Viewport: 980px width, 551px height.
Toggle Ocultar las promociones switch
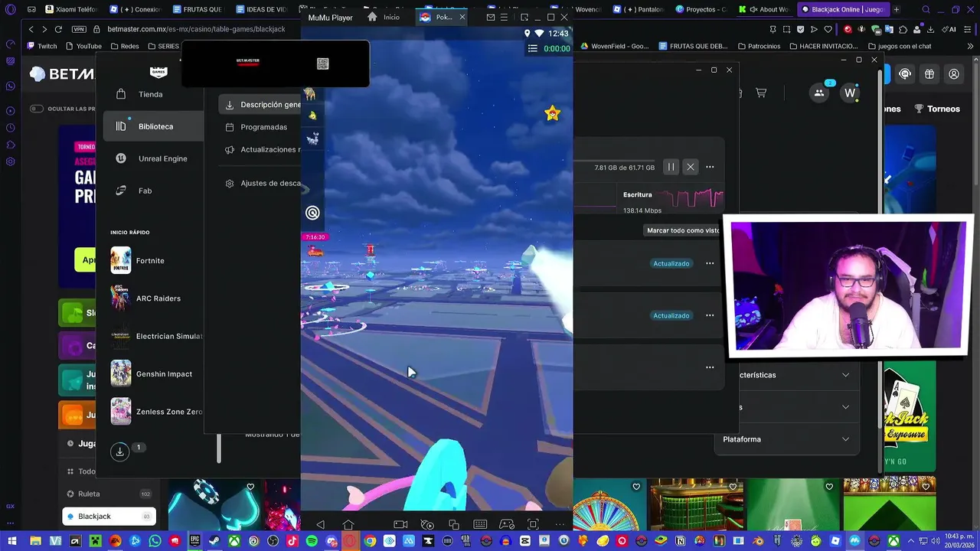pos(36,109)
